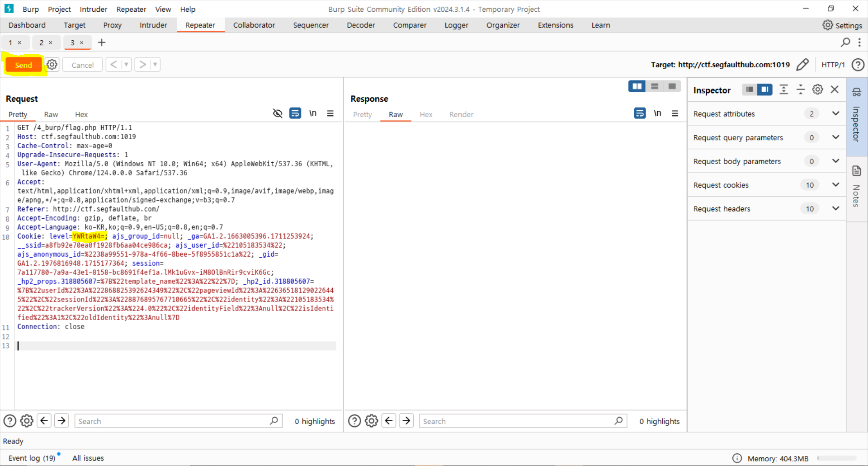This screenshot has height=466, width=868.
Task: Switch to Repeater tab 2
Action: coord(41,42)
